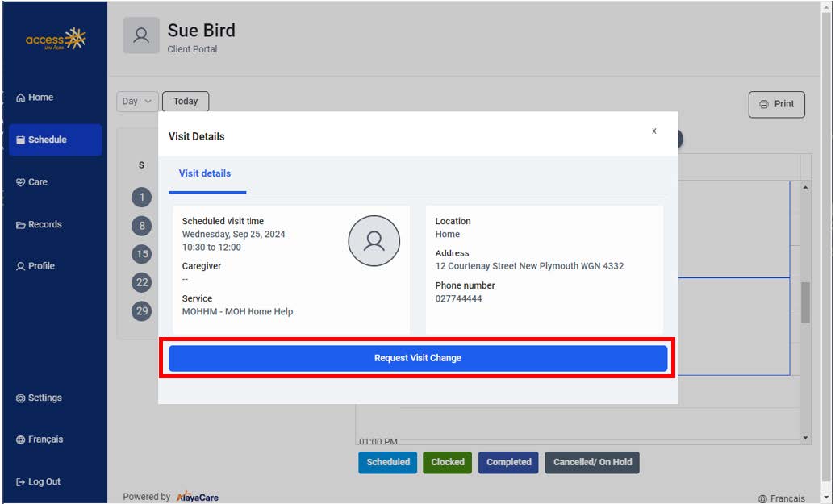Click the heart icon beside Care
Screen dimensions: 835x504
point(20,182)
